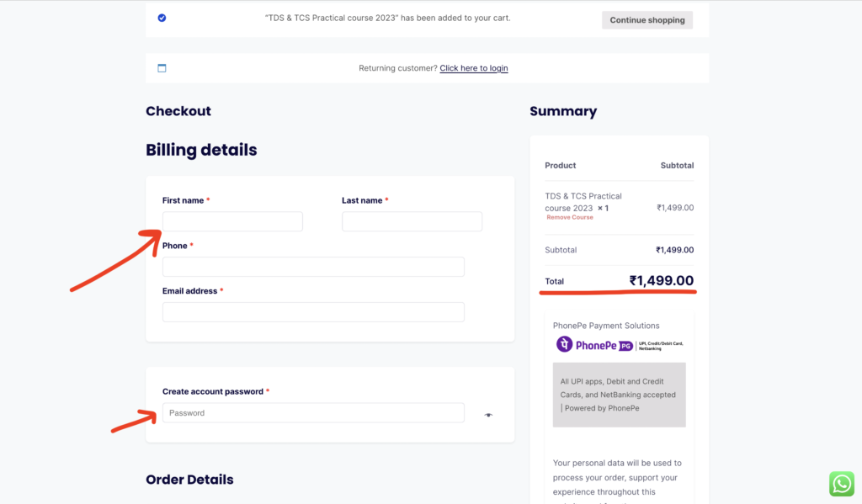Click the Billing details heading
Viewport: 862px width, 504px height.
(201, 151)
